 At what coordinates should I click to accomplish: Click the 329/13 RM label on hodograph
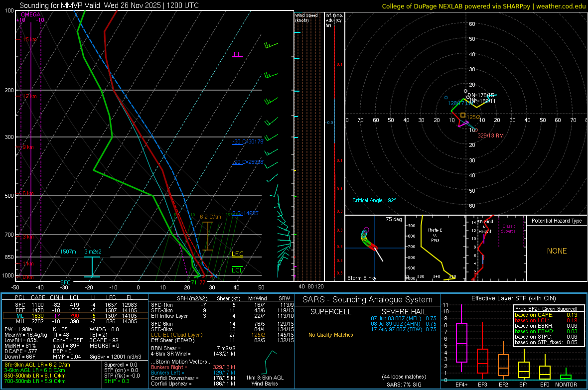click(490, 135)
